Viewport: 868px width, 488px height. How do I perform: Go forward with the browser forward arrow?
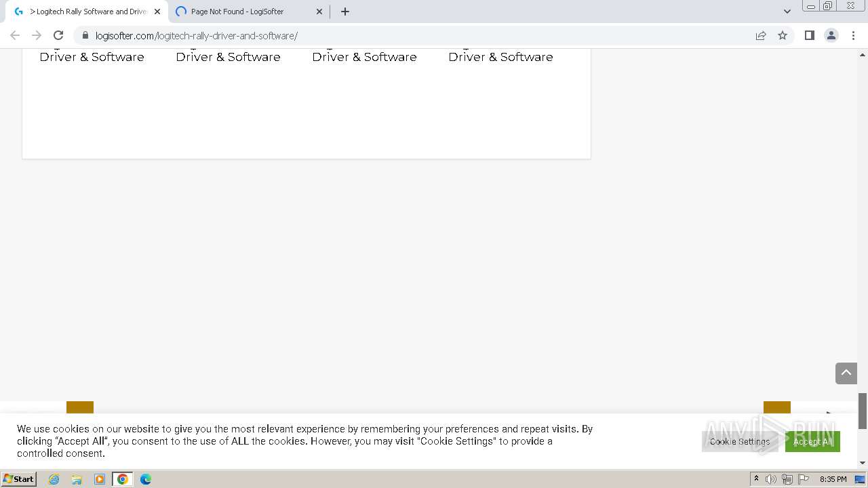[37, 35]
